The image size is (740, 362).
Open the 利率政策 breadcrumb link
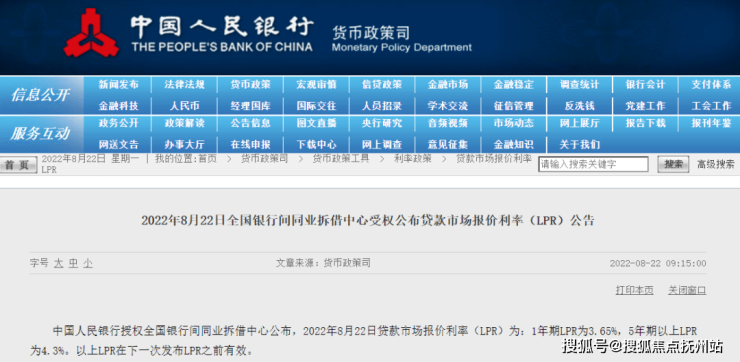coord(412,159)
